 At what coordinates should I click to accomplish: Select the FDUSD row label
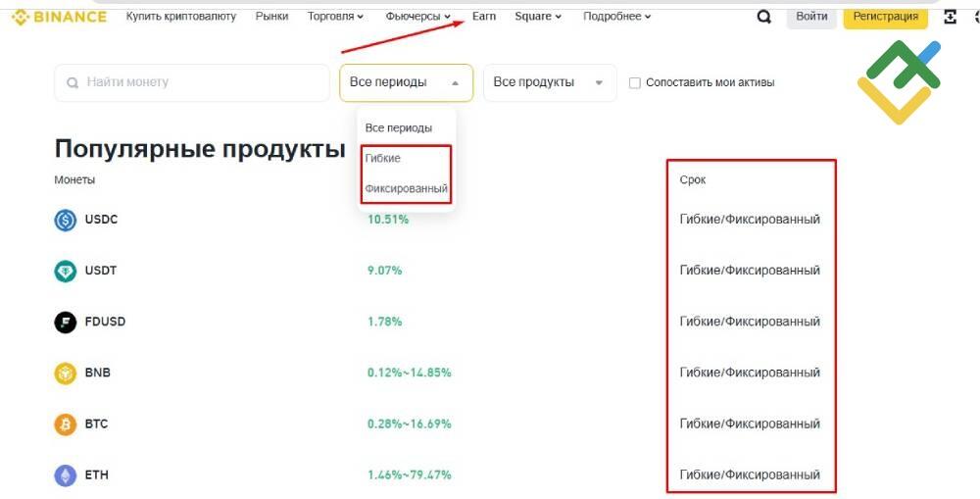point(105,322)
